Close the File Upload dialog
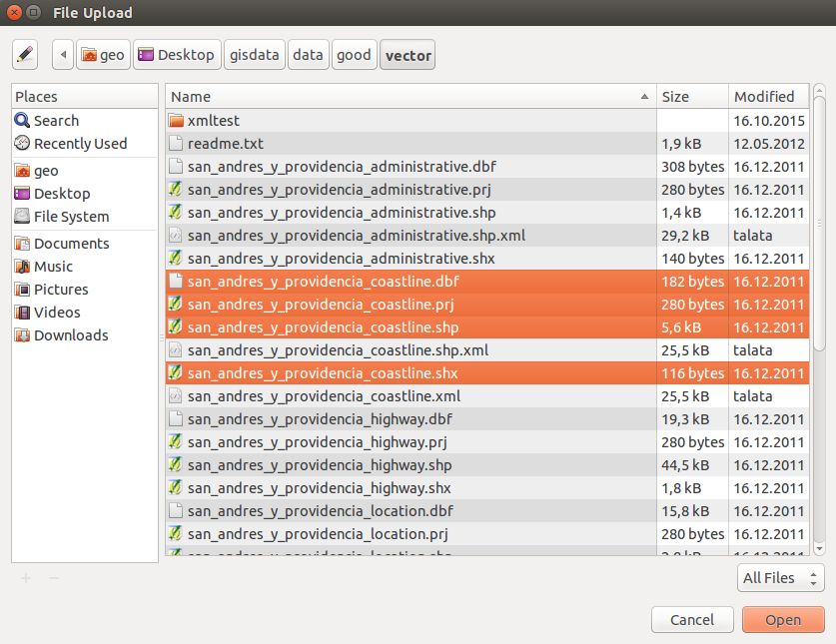Screen dimensions: 836x644 click(x=14, y=12)
